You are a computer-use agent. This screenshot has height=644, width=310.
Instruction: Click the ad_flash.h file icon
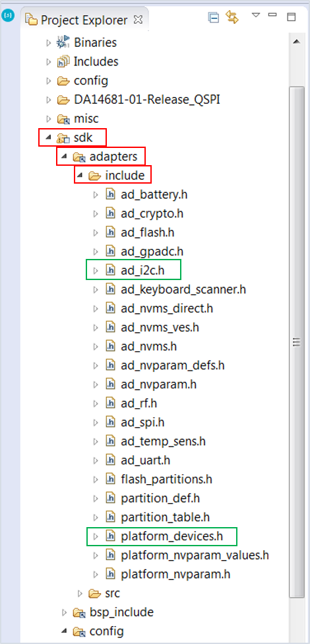(111, 233)
